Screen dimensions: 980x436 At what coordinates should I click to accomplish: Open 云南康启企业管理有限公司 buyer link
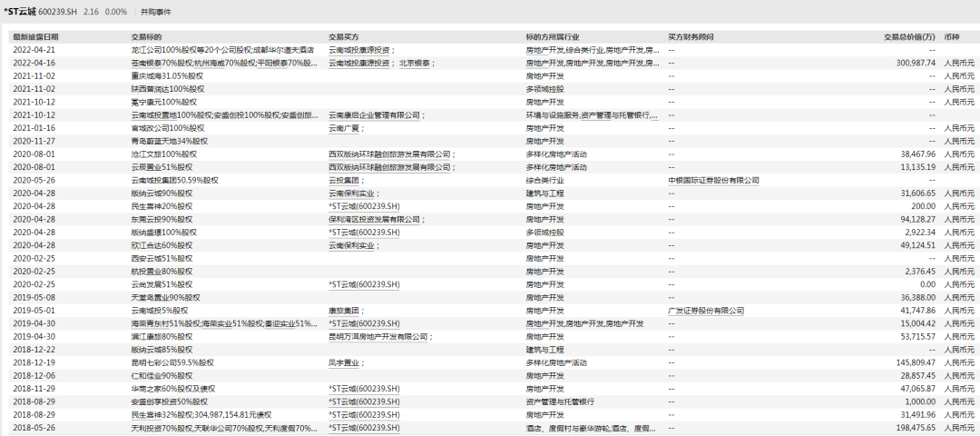[x=375, y=115]
